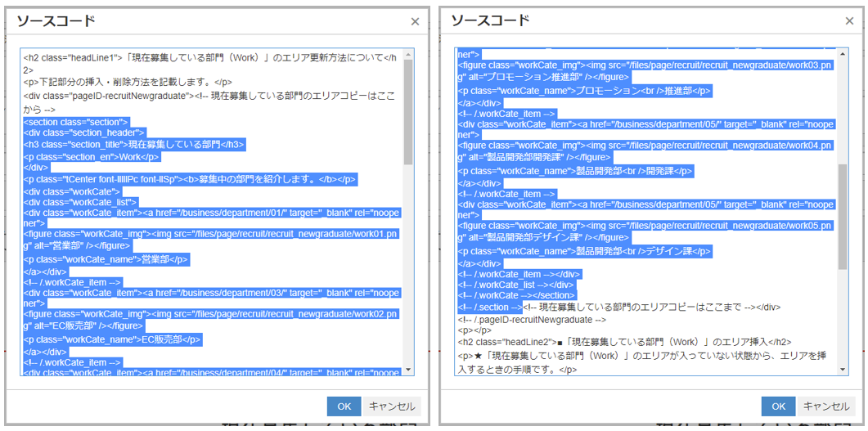
Task: Click the h2 headLine1 line in left code
Action: pos(211,64)
